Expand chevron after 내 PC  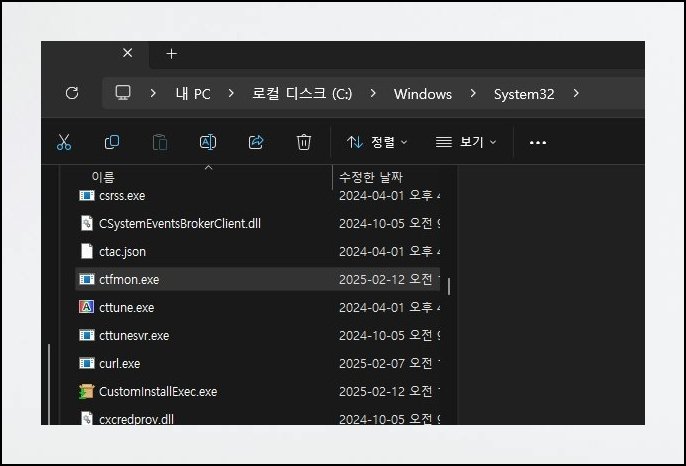(231, 93)
